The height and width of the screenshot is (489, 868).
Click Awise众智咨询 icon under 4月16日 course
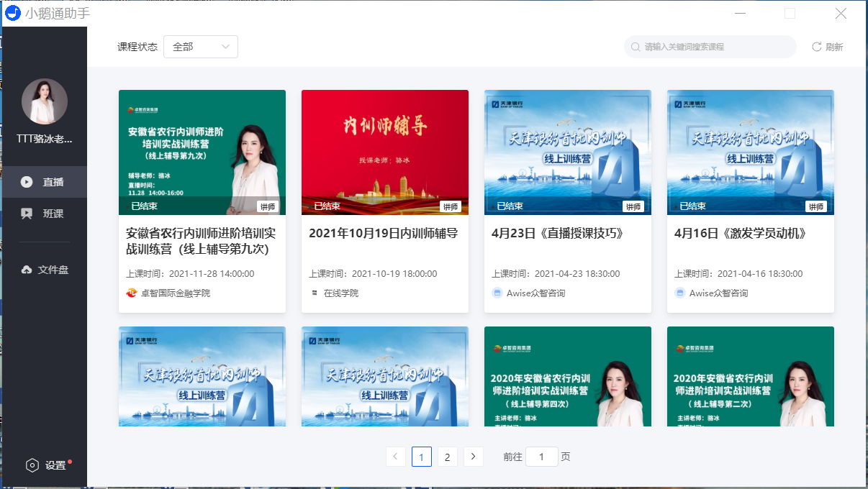(679, 293)
